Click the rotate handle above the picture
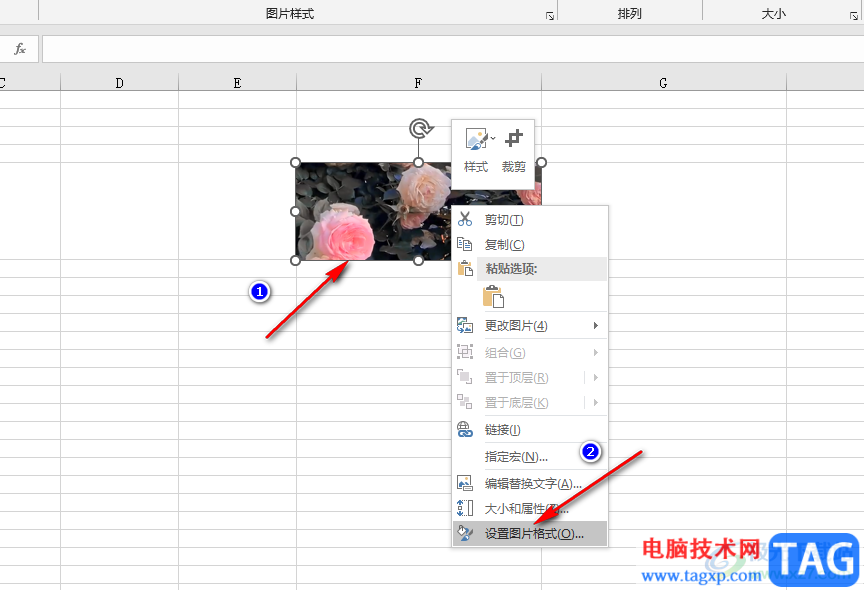The height and width of the screenshot is (590, 864). coord(420,129)
